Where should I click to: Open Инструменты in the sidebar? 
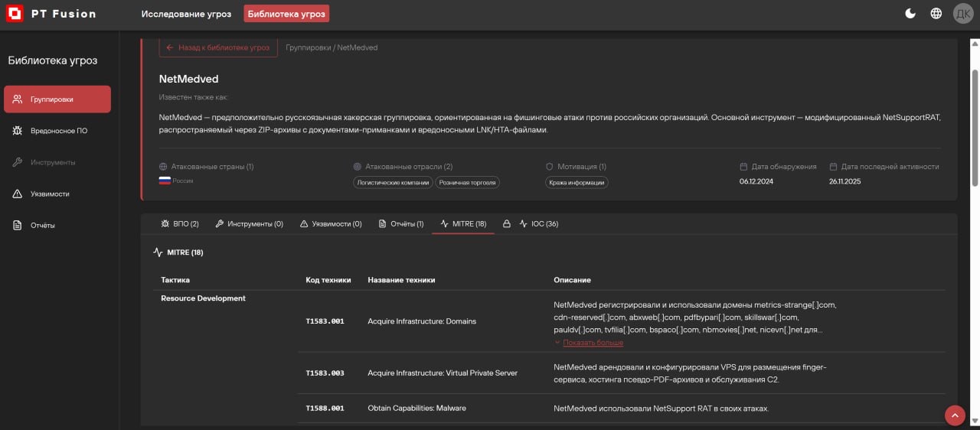pyautogui.click(x=57, y=162)
